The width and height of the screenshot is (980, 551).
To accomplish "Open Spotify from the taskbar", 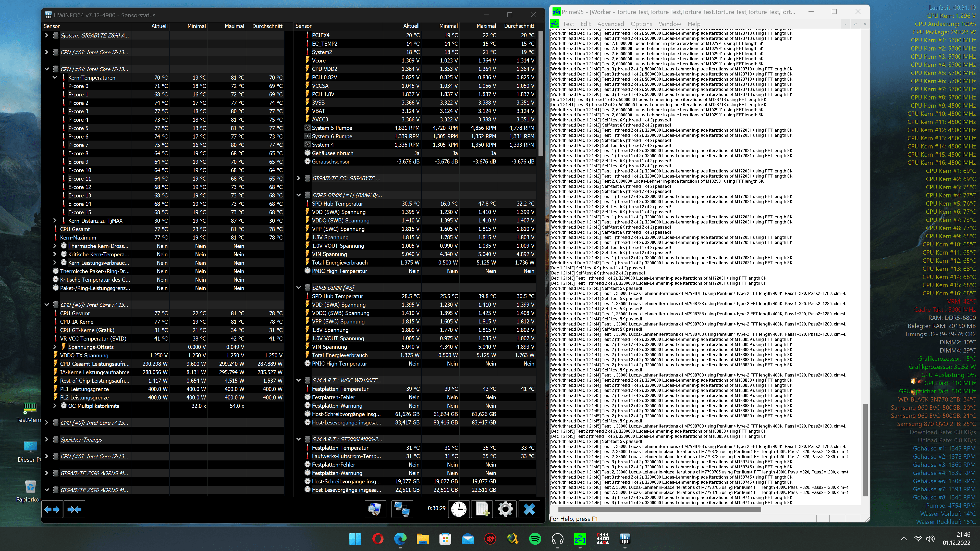I will (x=535, y=539).
